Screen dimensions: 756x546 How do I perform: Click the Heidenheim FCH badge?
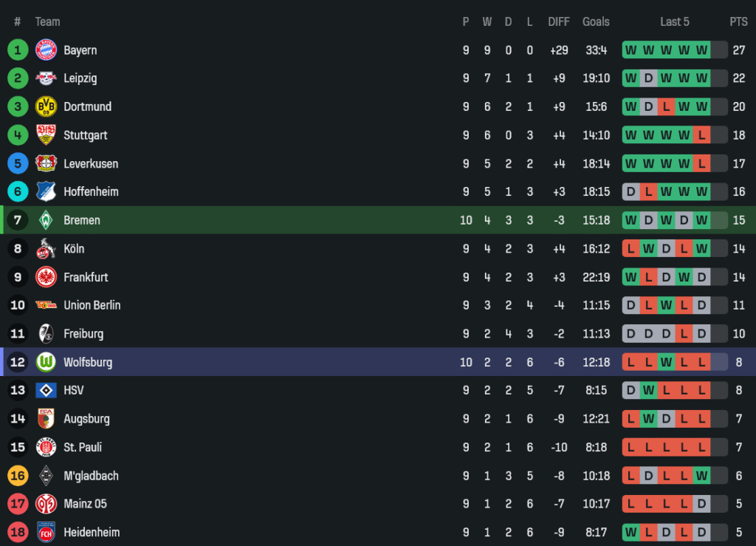tap(46, 532)
